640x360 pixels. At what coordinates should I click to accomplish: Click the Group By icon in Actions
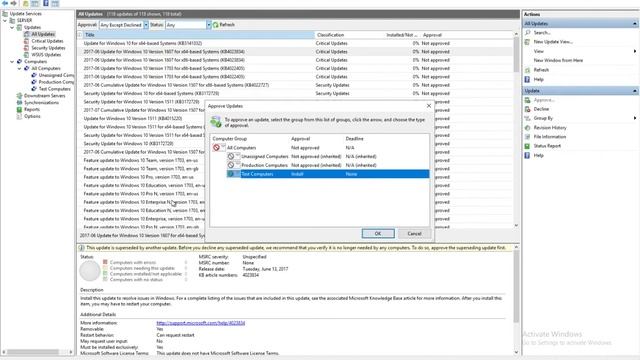coord(527,118)
